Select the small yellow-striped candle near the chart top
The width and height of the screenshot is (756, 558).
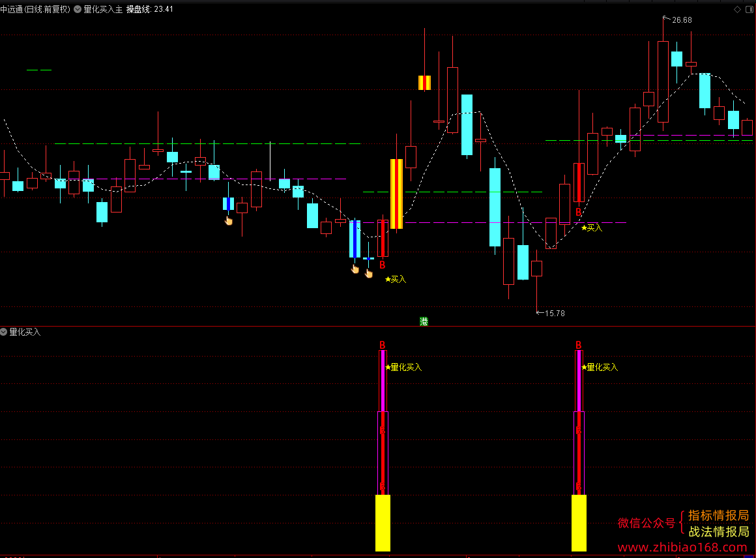[424, 83]
